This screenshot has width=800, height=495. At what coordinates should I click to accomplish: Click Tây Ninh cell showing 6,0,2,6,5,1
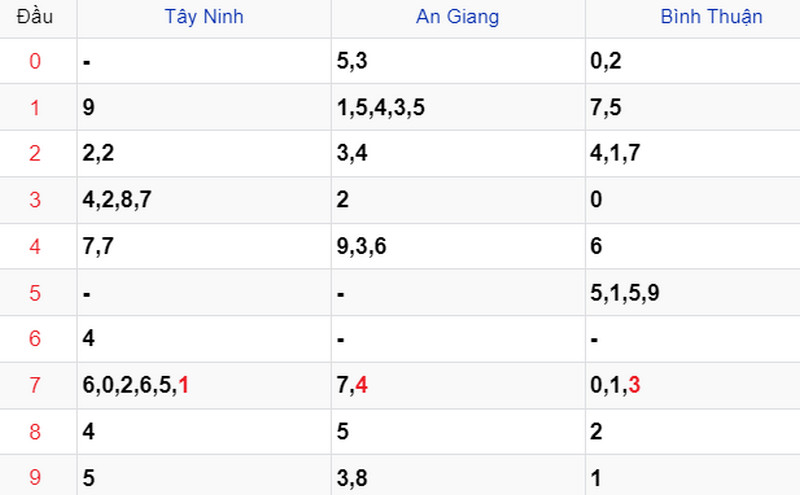[x=204, y=385]
